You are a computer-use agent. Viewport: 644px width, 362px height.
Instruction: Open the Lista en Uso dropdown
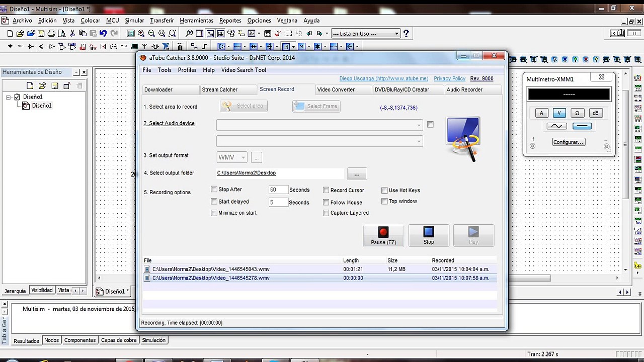pos(366,34)
